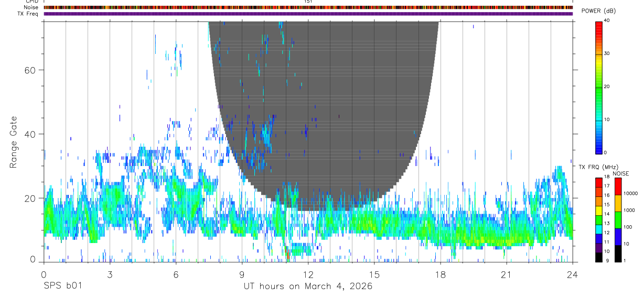Click the 10 tick on power colorbar
The height and width of the screenshot is (297, 644).
pyautogui.click(x=607, y=119)
